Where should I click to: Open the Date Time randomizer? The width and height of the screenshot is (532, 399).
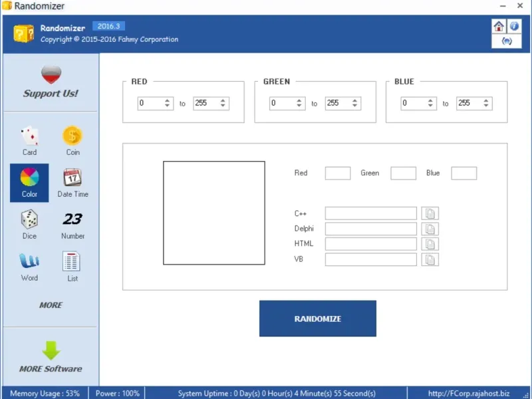click(x=72, y=183)
